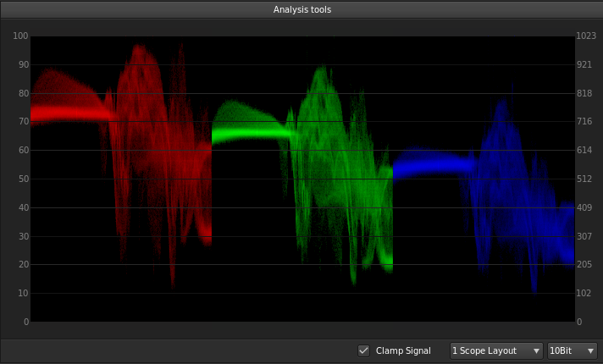Click the 307 scale value
Screen dimensions: 603x364
(584, 236)
